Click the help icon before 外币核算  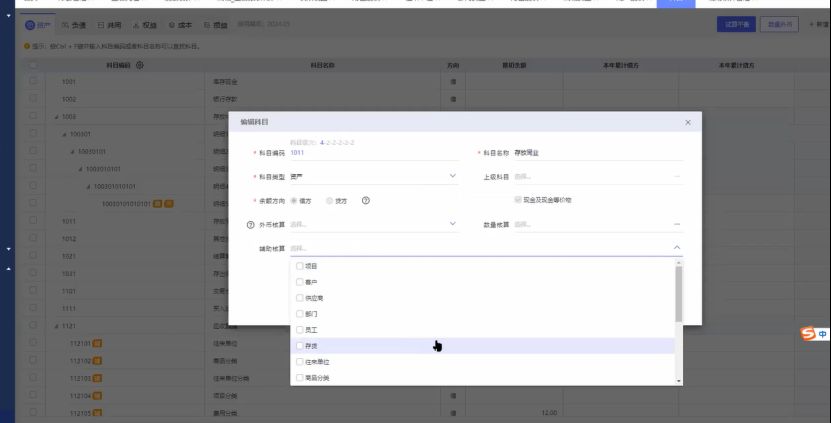(x=251, y=224)
